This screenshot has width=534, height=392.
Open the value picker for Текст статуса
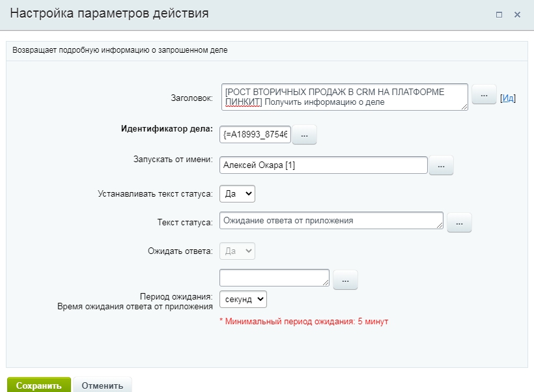coord(458,222)
